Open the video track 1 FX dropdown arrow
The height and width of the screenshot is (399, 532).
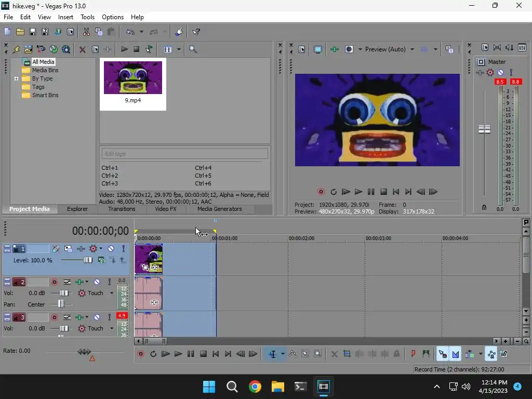click(x=101, y=249)
